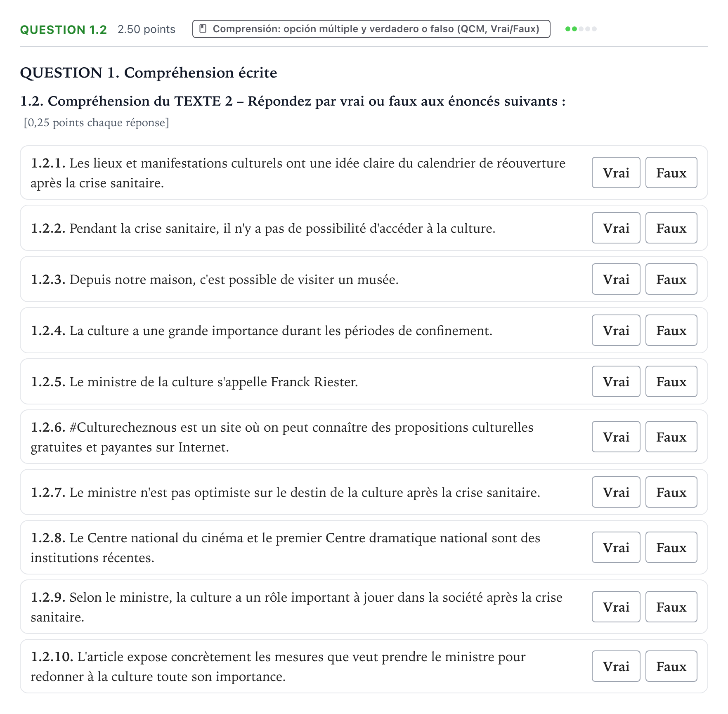Pick Vrai for 1.2.10 mesures du ministre
This screenshot has width=728, height=714.
point(616,666)
